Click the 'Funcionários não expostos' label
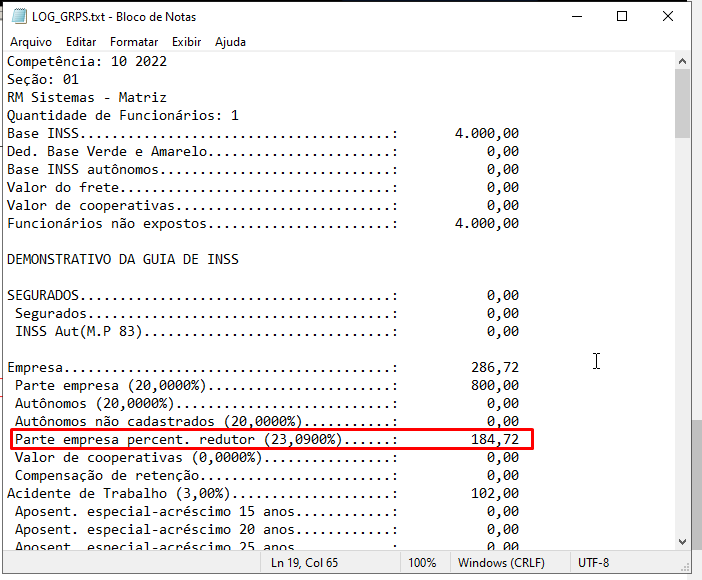The width and height of the screenshot is (702, 580). [107, 223]
